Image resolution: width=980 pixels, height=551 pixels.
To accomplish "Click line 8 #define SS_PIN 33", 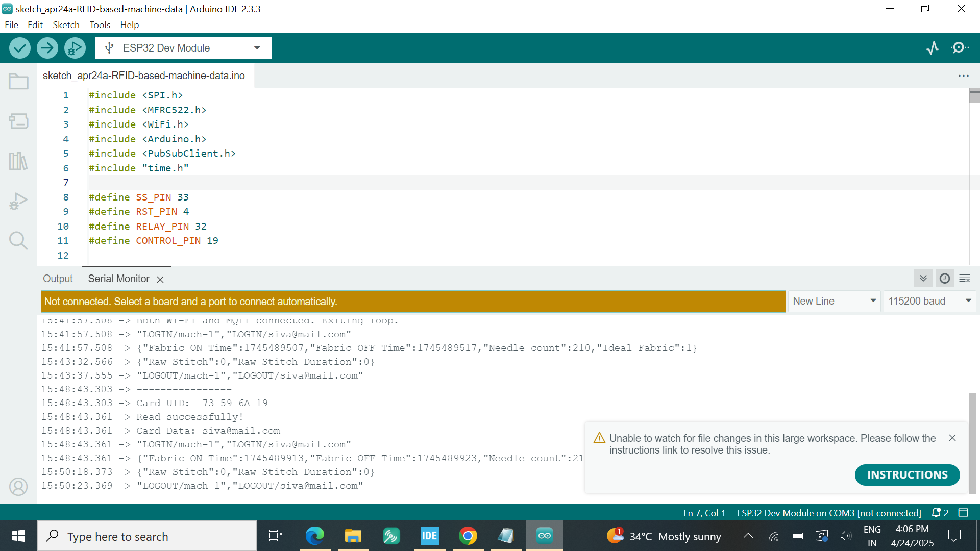I will click(139, 197).
